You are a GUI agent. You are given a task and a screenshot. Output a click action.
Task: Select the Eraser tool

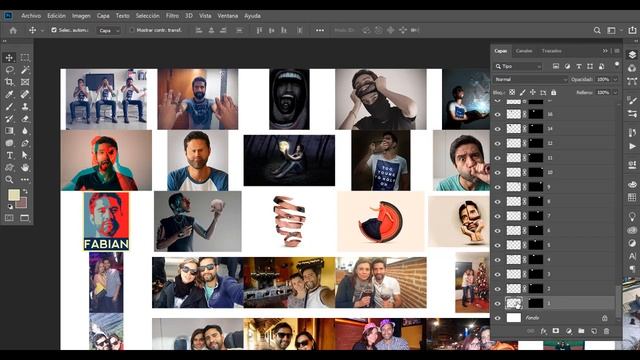click(25, 119)
